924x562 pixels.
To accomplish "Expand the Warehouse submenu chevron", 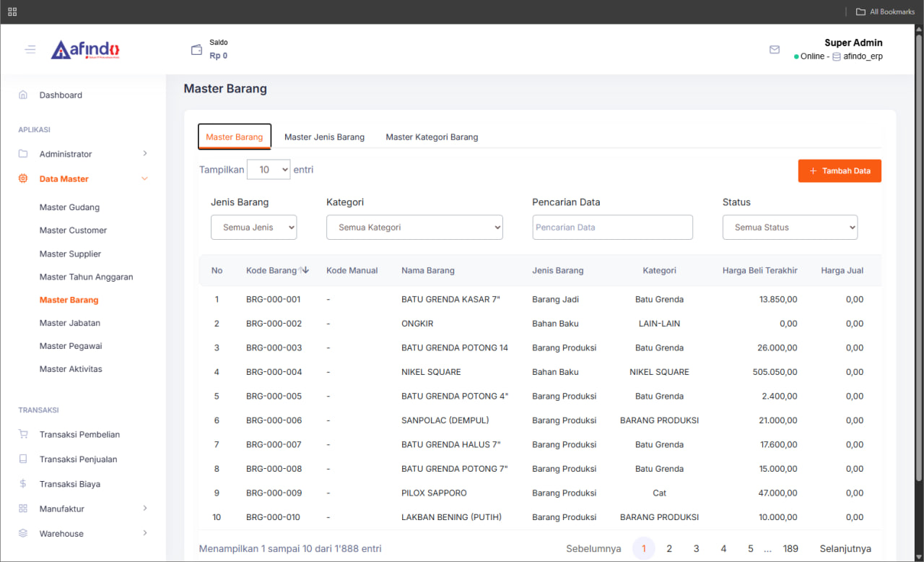I will (145, 533).
